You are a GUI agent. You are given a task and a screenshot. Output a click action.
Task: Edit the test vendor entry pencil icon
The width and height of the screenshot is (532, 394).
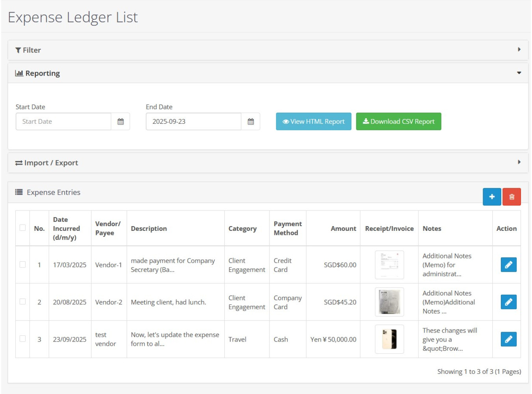[508, 339]
